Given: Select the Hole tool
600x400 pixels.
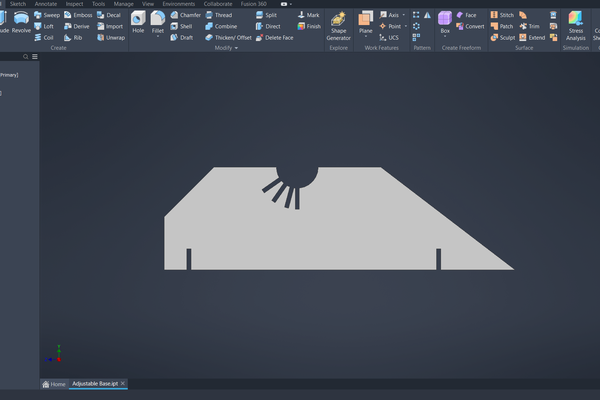Looking at the screenshot, I should pyautogui.click(x=138, y=22).
